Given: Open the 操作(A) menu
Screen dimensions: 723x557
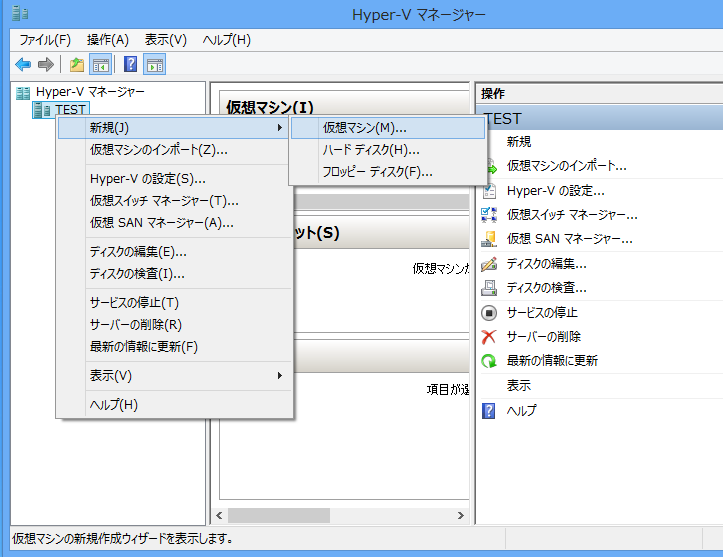Looking at the screenshot, I should click(107, 40).
